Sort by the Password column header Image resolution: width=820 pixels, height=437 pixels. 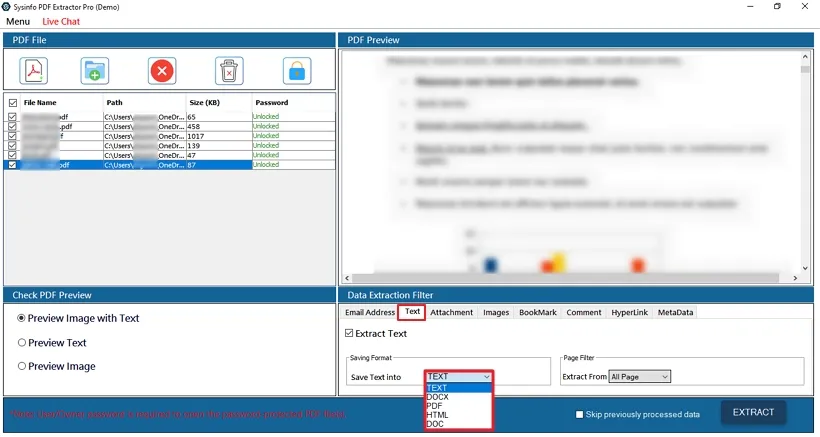coord(293,102)
